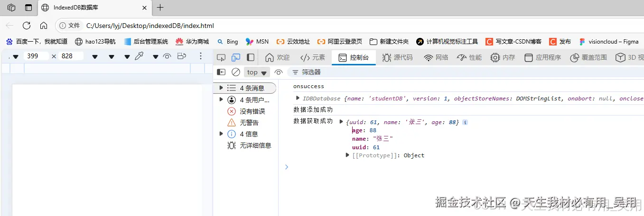
Task: Open the visioncloud – Figma bookmark
Action: click(x=609, y=42)
